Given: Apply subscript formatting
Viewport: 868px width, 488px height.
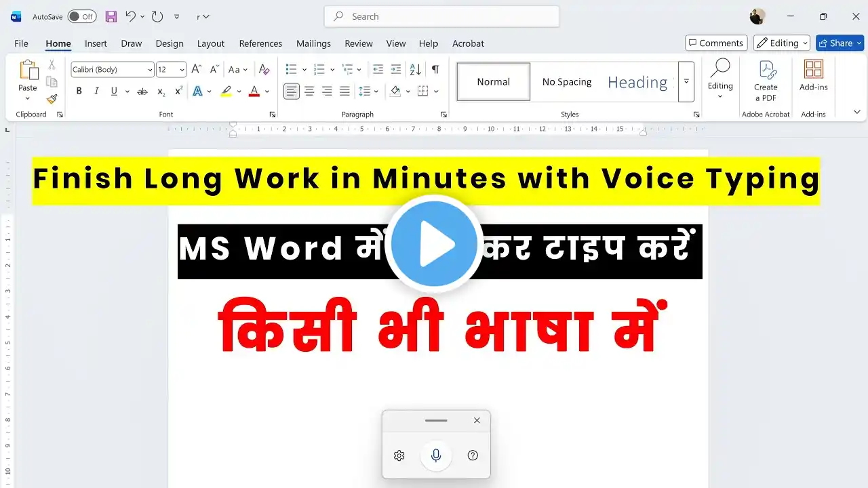Looking at the screenshot, I should point(161,91).
